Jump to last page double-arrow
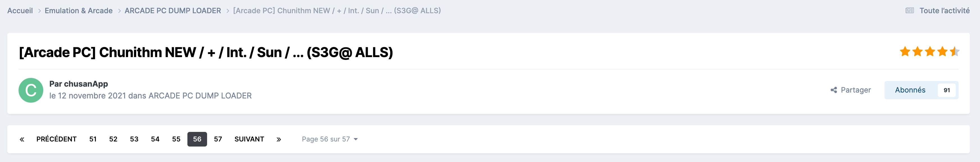980x162 pixels. point(278,139)
